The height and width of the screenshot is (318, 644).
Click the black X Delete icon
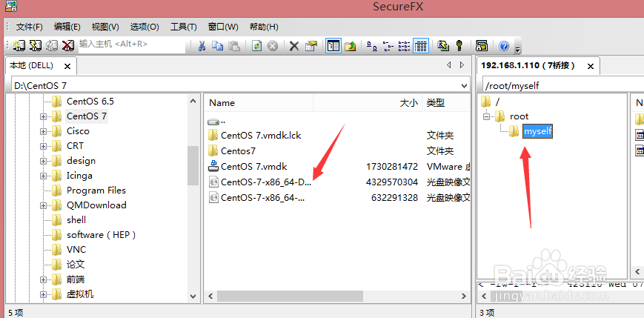point(294,46)
